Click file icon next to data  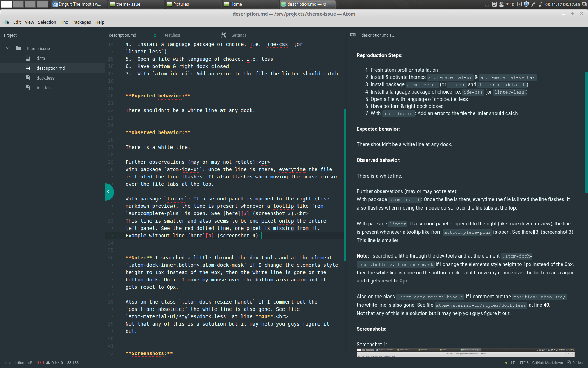tap(28, 58)
